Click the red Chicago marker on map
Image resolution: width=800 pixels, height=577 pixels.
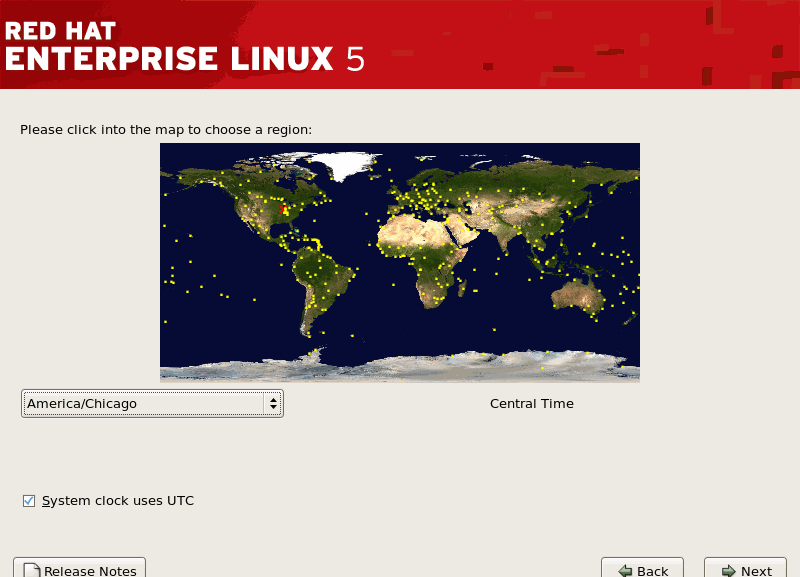pos(284,210)
